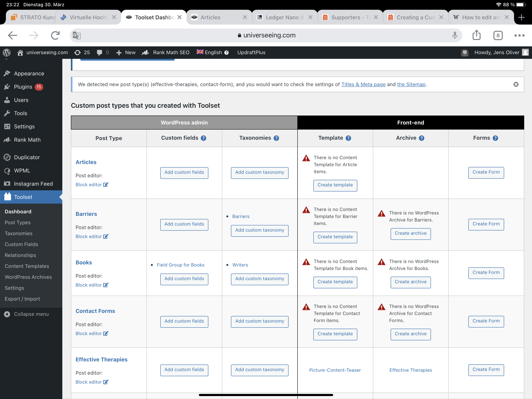
Task: Open the Howdy, Jens Oliver account menu
Action: pos(501,52)
